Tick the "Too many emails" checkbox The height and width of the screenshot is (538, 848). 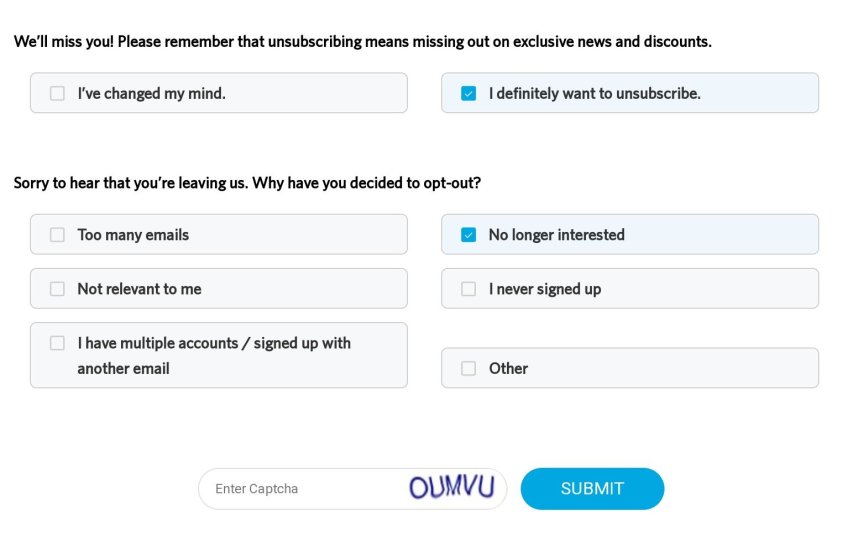[57, 235]
